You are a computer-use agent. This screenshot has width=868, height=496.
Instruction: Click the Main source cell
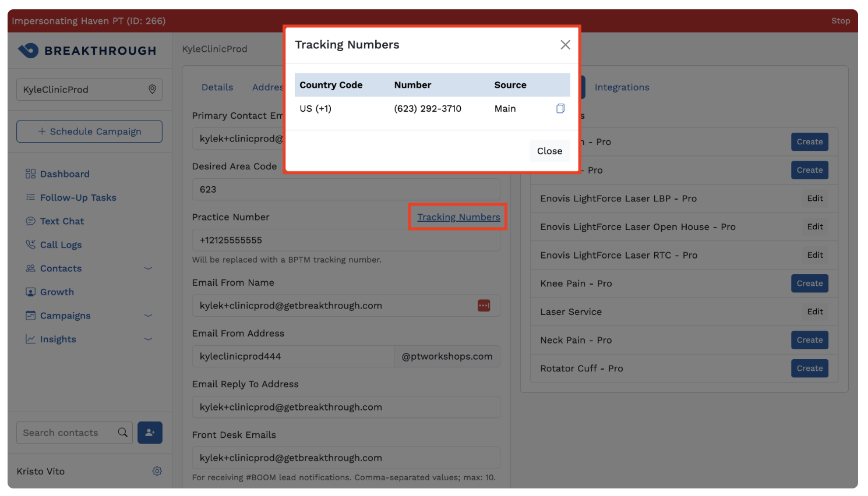pyautogui.click(x=505, y=109)
